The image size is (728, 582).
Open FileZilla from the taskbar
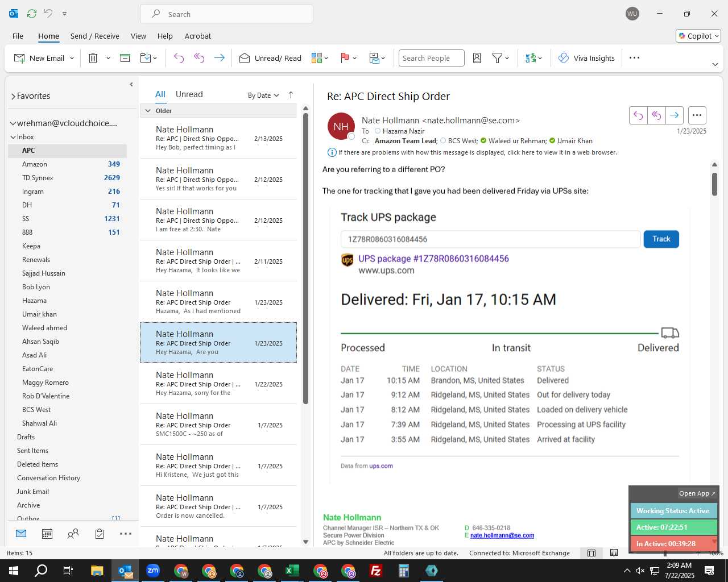click(376, 571)
